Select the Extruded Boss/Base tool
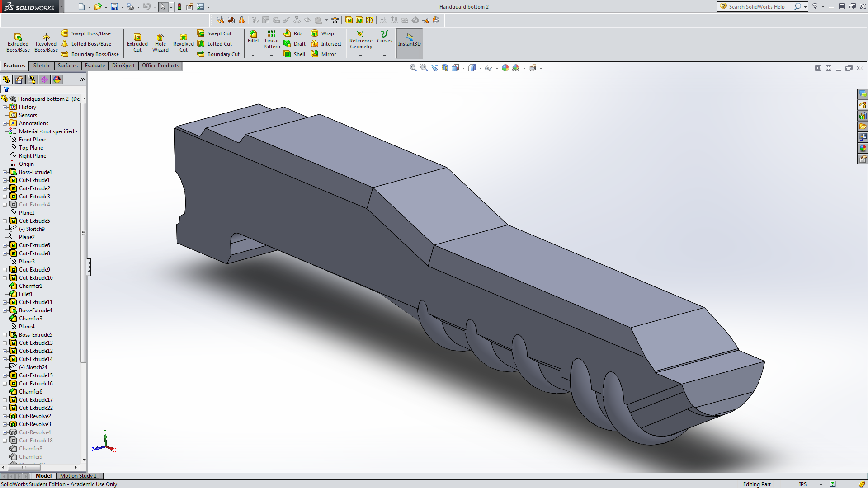 coord(18,42)
